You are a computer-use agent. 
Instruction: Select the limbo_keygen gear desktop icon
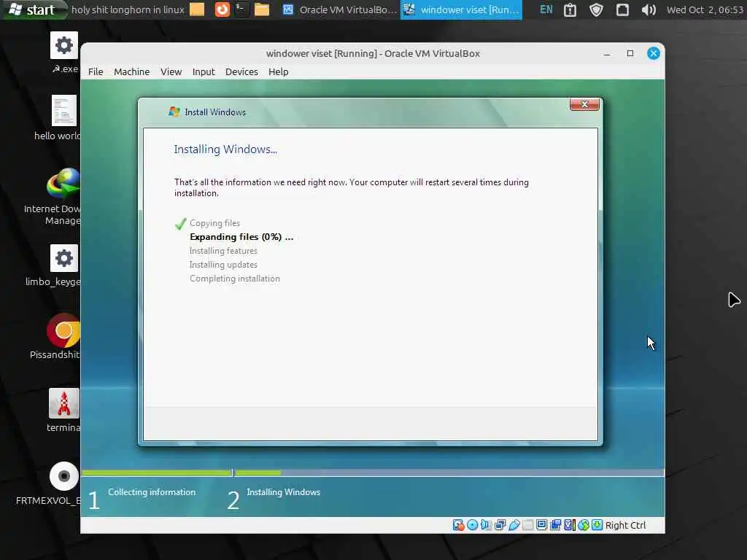coord(64,265)
